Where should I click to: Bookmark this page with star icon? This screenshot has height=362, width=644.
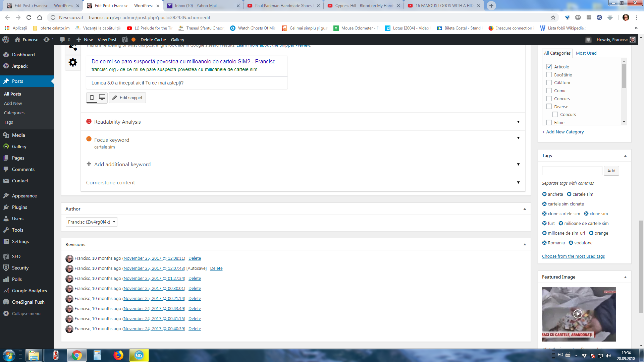(x=553, y=17)
